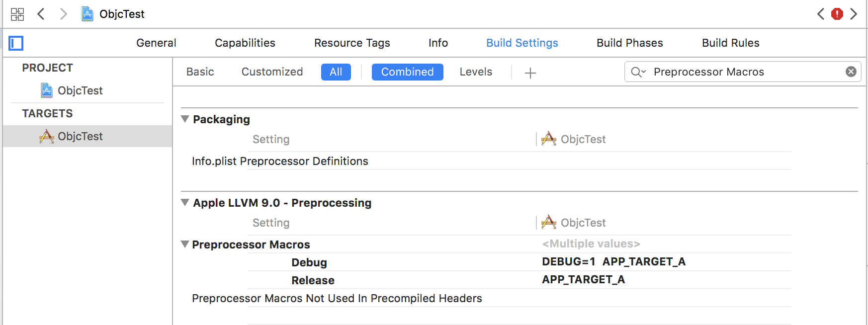Open the Capabilities tab

coord(245,43)
